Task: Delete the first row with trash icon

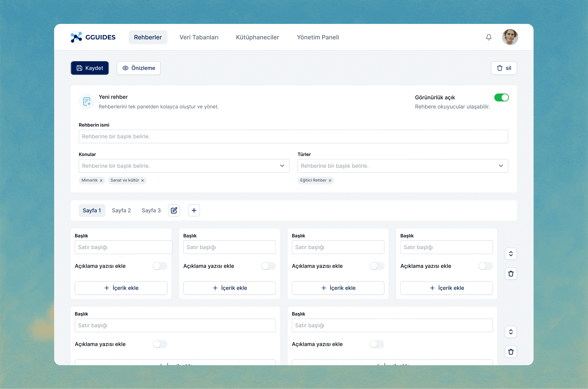Action: [x=511, y=274]
